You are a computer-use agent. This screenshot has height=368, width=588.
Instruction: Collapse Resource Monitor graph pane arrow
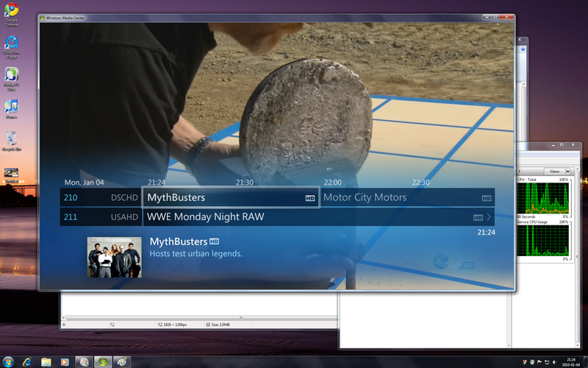tap(520, 171)
